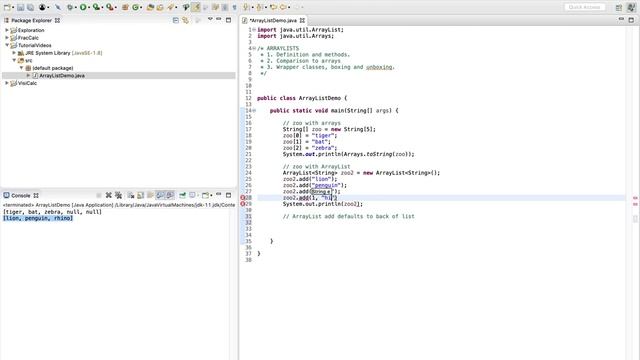Click the Previous Annotation icon
This screenshot has height=360, width=640.
tap(259, 7)
